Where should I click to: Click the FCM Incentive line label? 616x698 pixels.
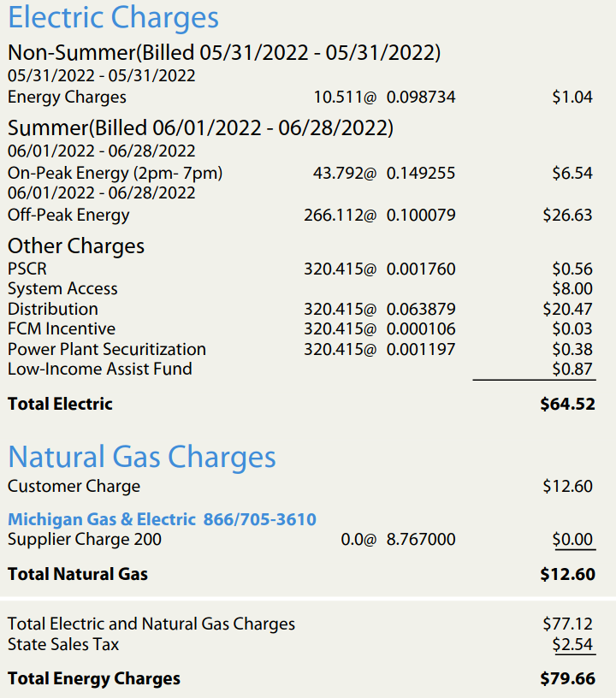62,329
